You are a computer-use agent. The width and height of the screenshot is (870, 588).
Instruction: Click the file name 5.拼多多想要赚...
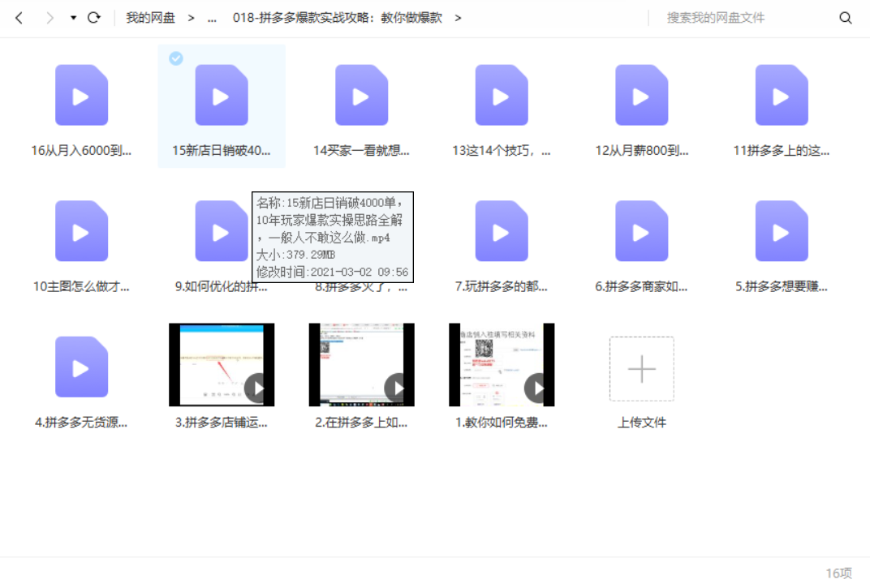[782, 286]
